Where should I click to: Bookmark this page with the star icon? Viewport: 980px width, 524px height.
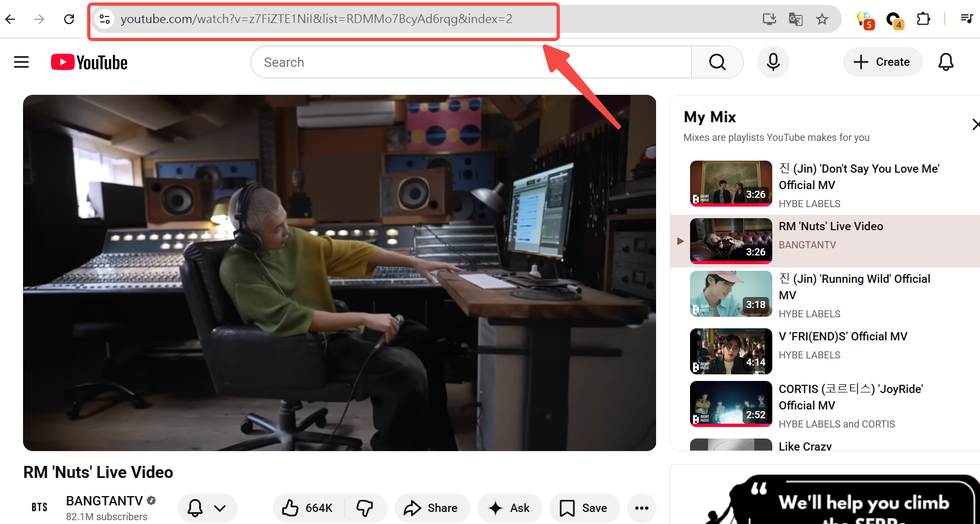coord(822,19)
